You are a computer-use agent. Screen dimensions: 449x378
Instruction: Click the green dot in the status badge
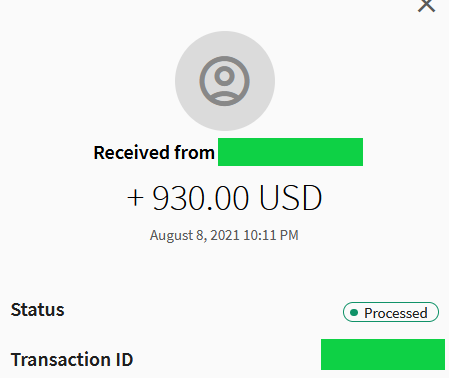[354, 312]
